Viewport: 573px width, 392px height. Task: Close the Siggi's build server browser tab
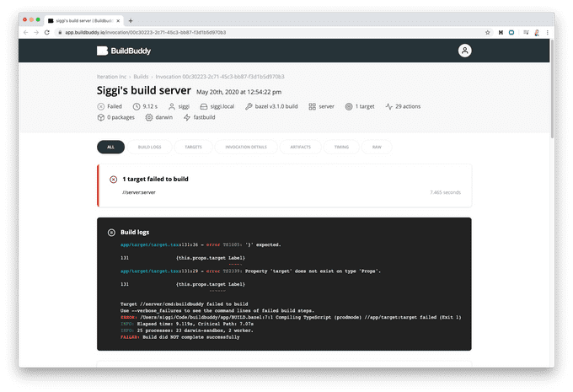pos(118,21)
